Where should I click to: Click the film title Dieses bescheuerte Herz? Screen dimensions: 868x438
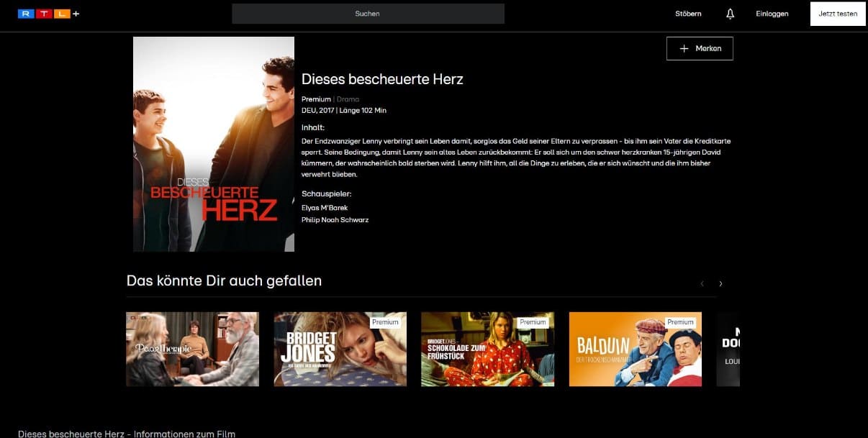click(x=382, y=79)
